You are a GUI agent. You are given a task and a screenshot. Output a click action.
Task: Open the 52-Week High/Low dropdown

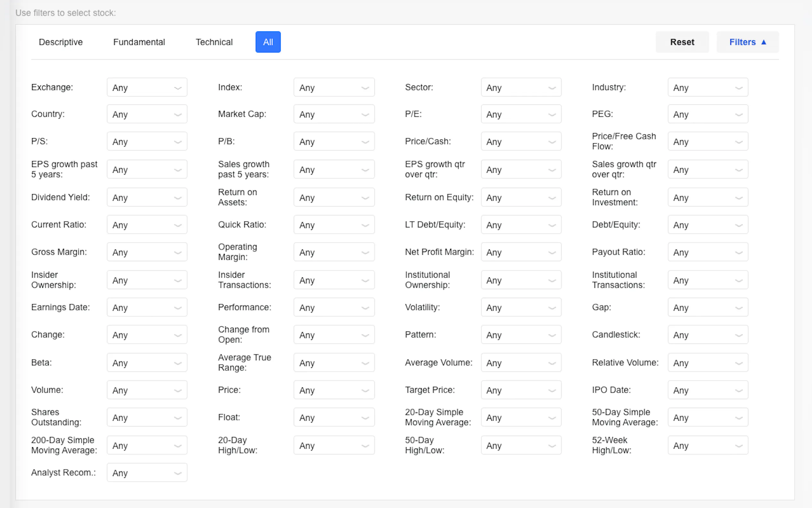tap(707, 445)
